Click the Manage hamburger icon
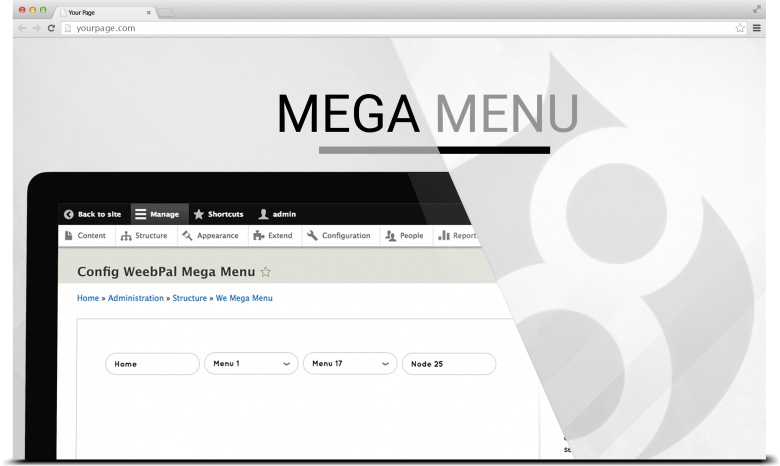This screenshot has height=466, width=780. coord(141,214)
